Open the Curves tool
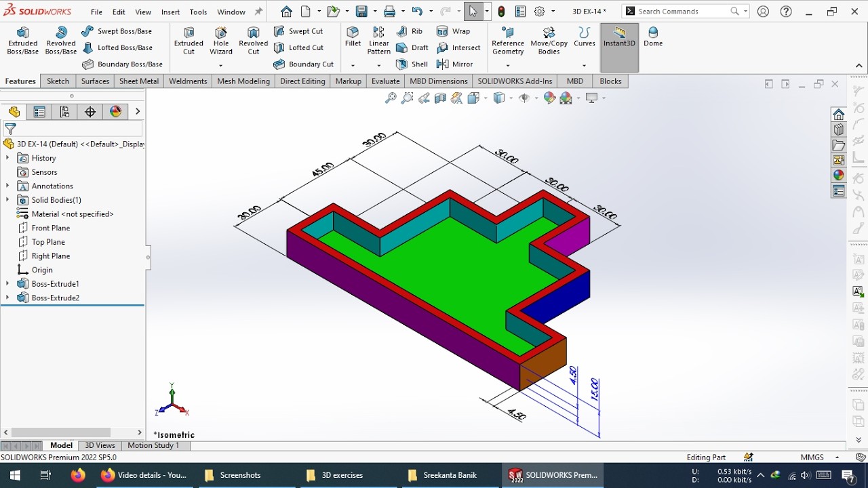The height and width of the screenshot is (488, 868). point(585,37)
